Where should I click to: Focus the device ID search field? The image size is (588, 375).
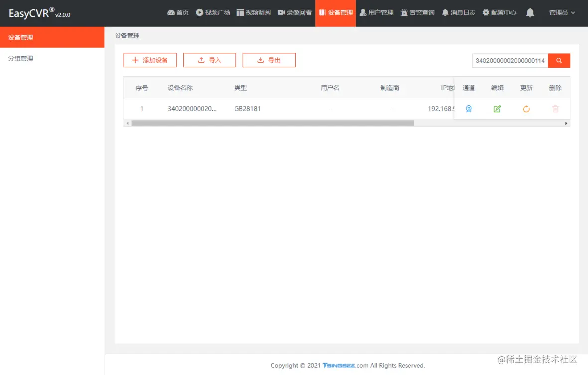(510, 60)
